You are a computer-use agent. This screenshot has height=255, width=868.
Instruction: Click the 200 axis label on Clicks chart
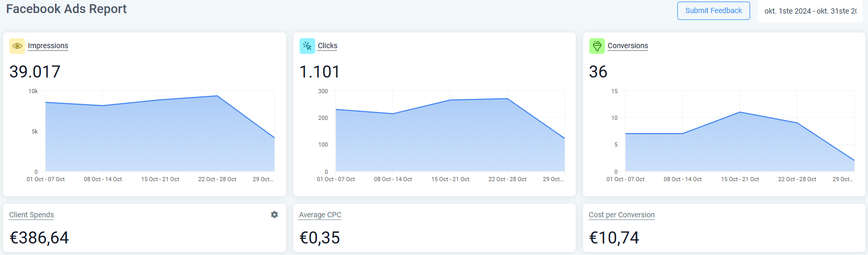[323, 118]
